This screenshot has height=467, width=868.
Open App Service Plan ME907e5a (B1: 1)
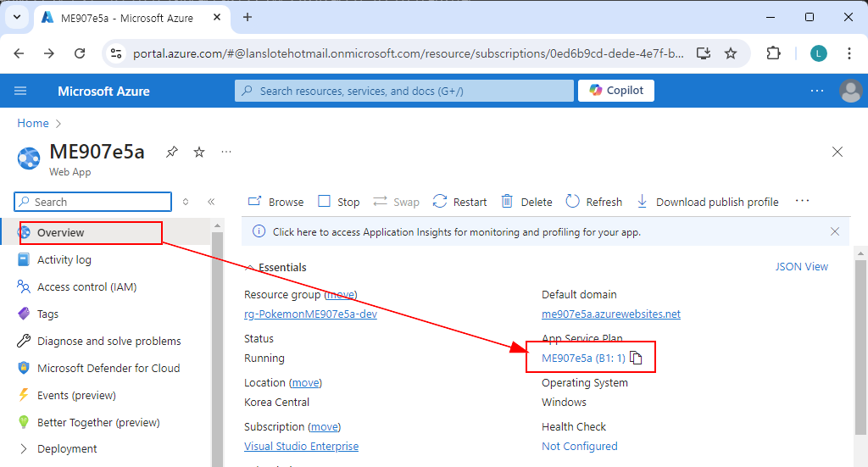(x=583, y=358)
